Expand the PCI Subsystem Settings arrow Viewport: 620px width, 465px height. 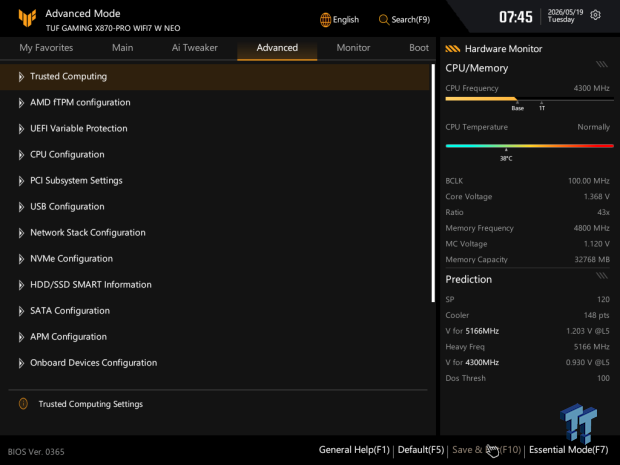tap(21, 181)
